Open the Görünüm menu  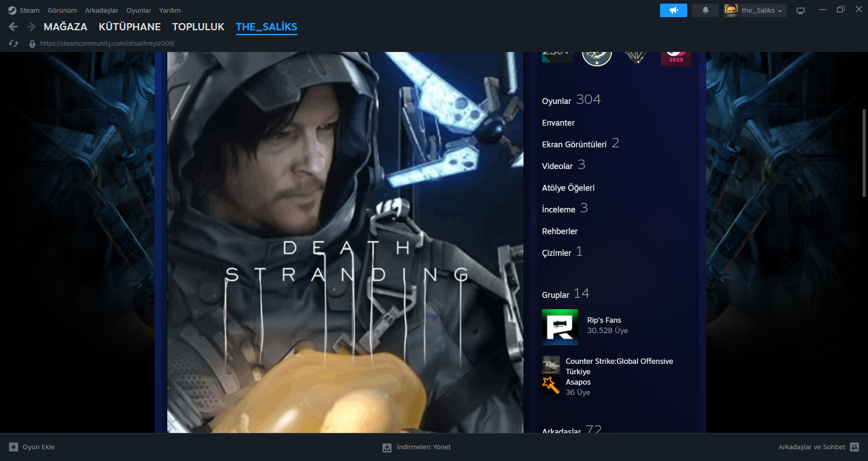click(x=62, y=10)
